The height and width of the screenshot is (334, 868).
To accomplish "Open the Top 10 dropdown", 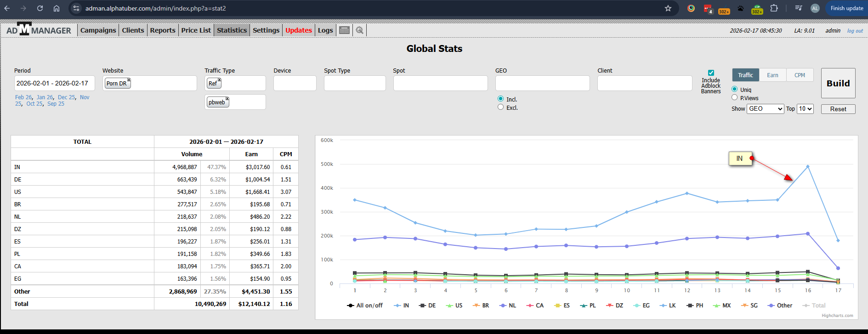I will click(805, 109).
